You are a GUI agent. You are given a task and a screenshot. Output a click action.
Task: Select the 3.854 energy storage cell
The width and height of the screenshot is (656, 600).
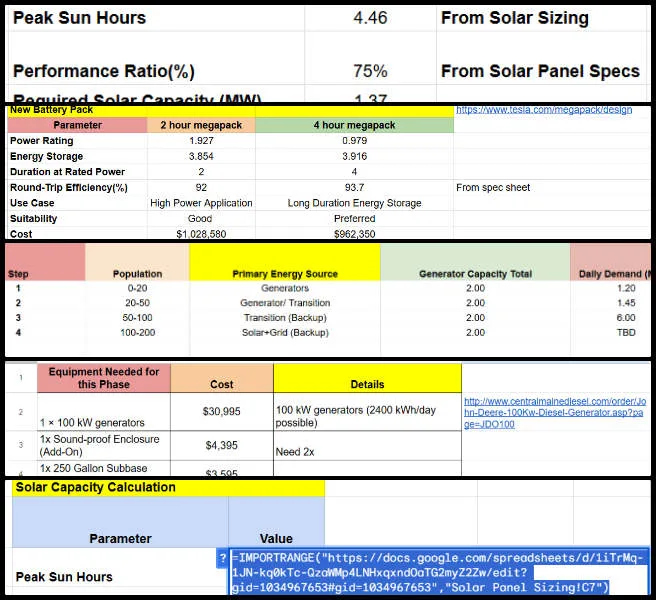201,156
